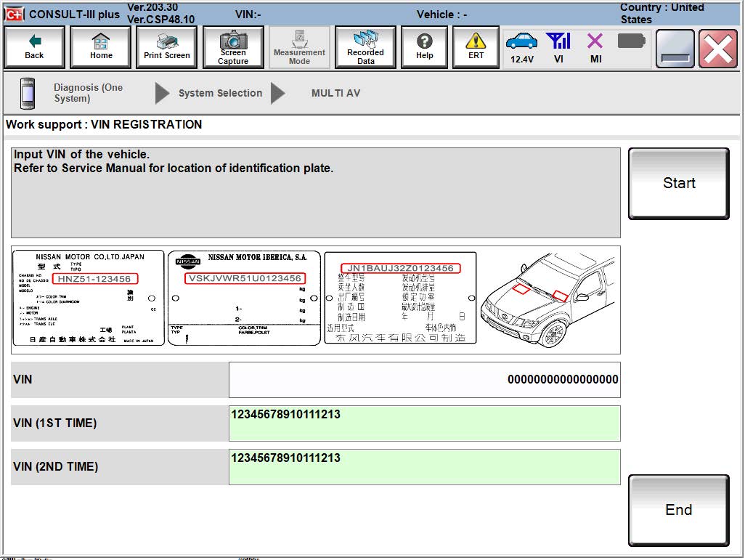The height and width of the screenshot is (560, 745).
Task: Click the battery level icon
Action: pos(632,41)
